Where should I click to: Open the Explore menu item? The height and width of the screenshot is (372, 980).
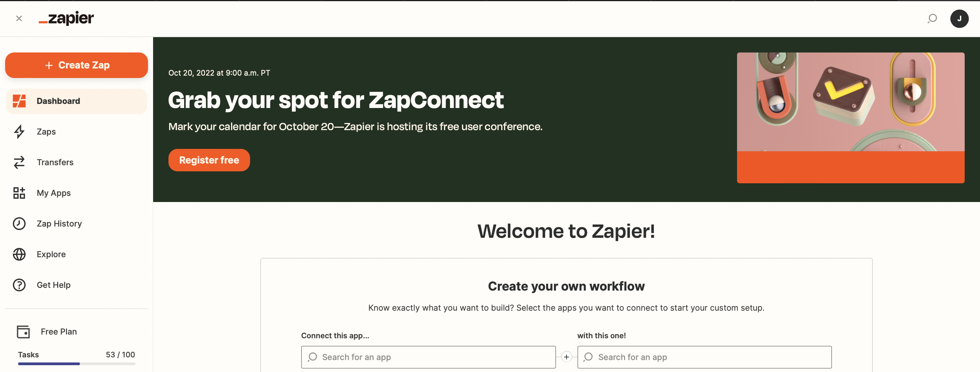pyautogui.click(x=51, y=254)
